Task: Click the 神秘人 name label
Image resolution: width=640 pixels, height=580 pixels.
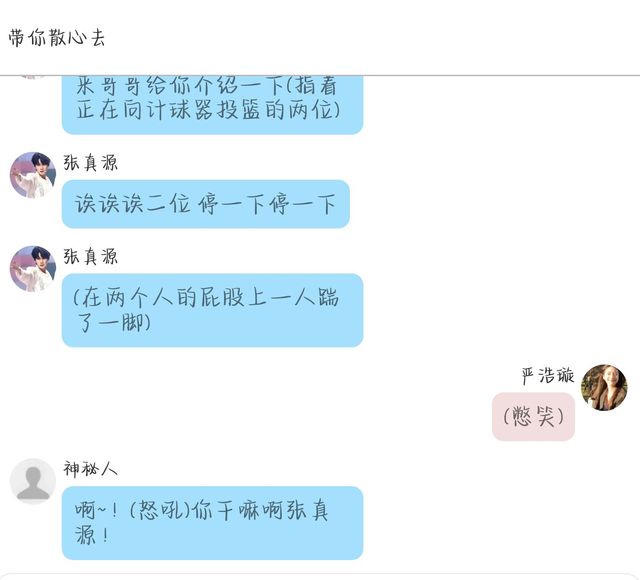Action: coord(91,469)
